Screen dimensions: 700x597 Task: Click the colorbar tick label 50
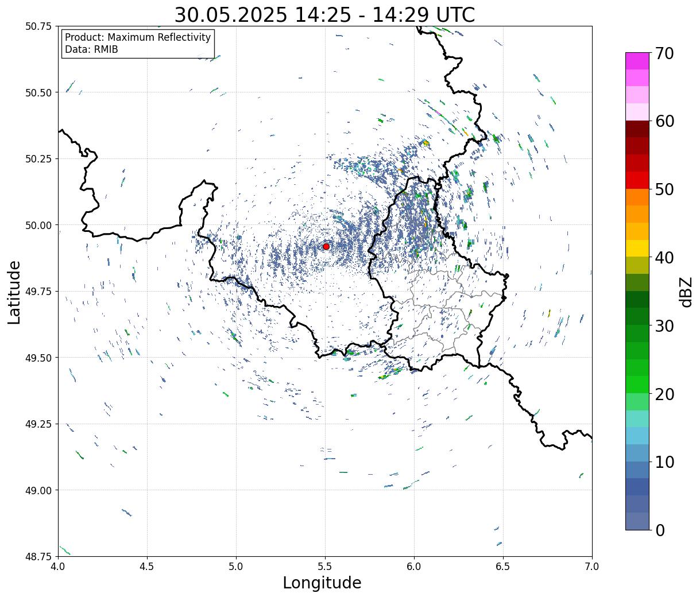664,189
